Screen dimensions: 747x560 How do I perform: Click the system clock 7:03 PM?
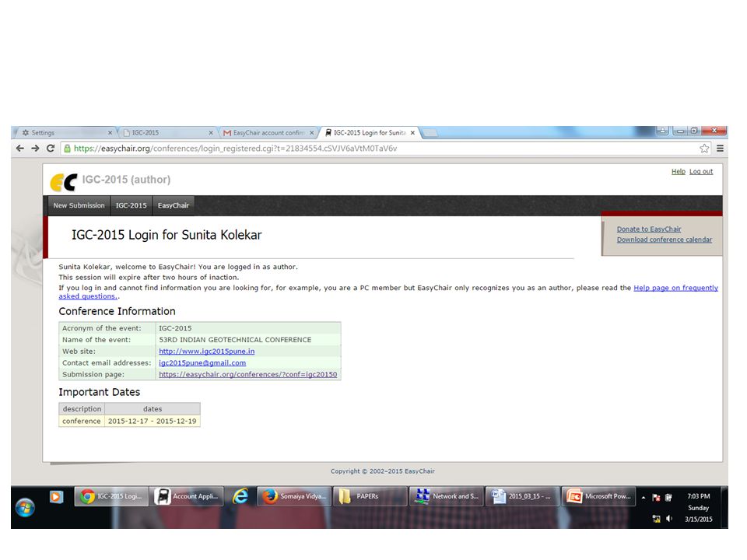point(699,496)
